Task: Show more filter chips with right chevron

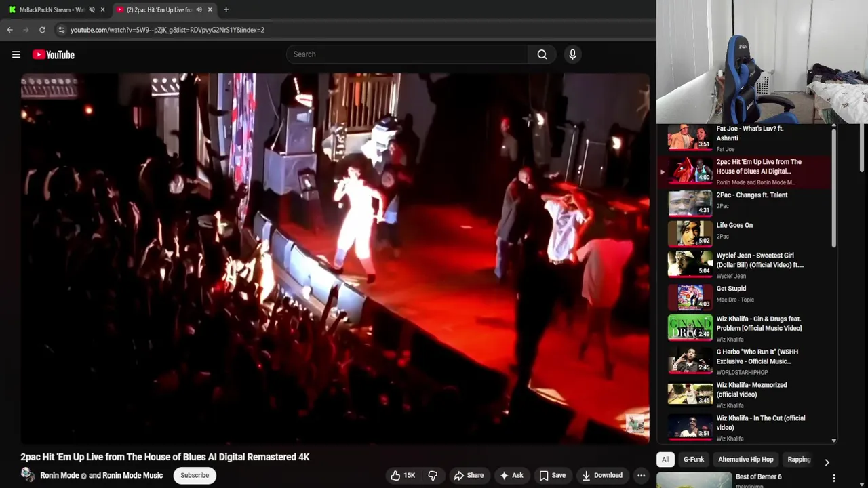Action: (x=827, y=462)
